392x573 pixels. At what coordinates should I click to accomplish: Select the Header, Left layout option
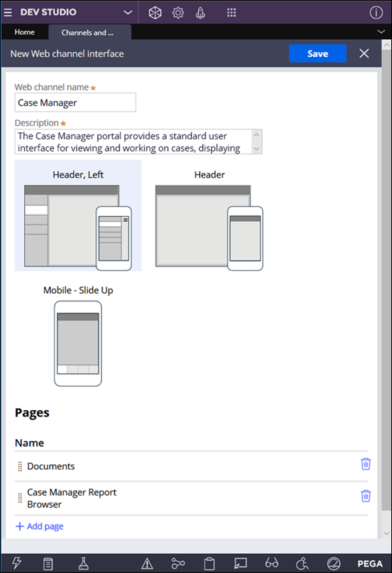click(x=78, y=215)
